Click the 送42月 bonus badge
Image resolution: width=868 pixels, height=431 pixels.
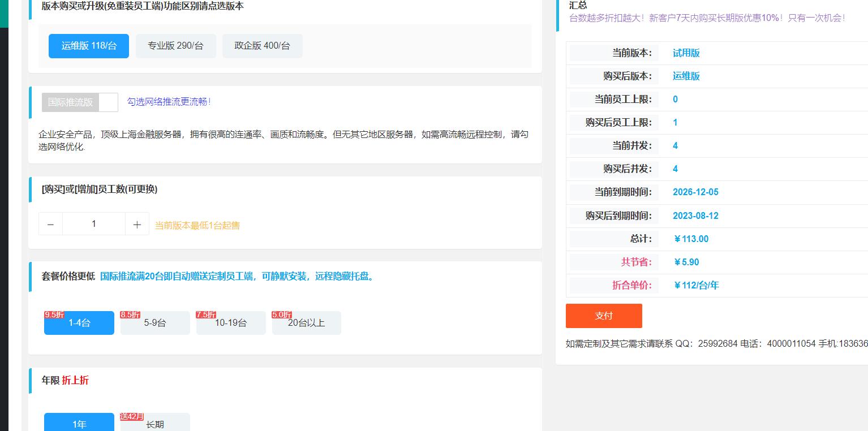(x=132, y=416)
